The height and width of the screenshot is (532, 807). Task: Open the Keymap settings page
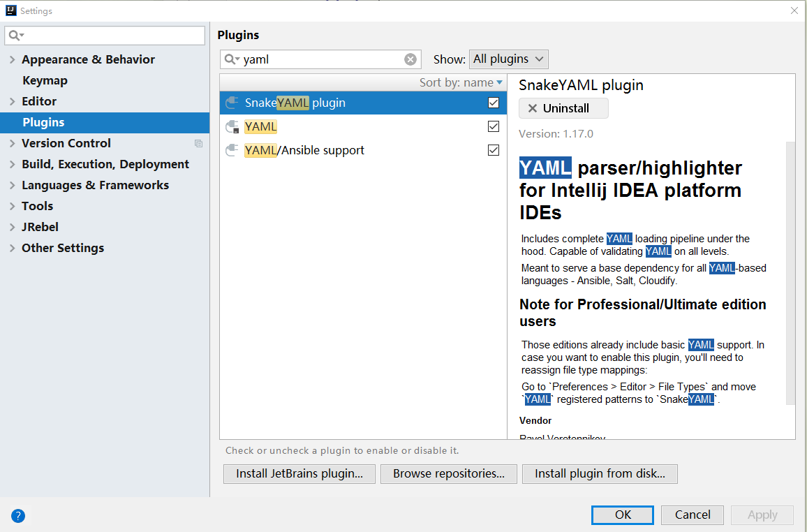click(x=45, y=81)
